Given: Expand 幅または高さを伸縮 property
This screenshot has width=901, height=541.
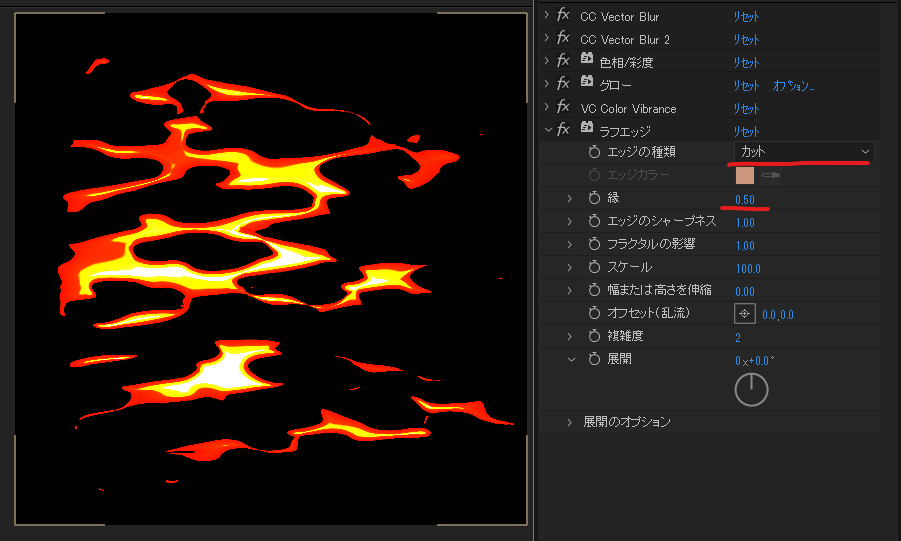Looking at the screenshot, I should 569,290.
